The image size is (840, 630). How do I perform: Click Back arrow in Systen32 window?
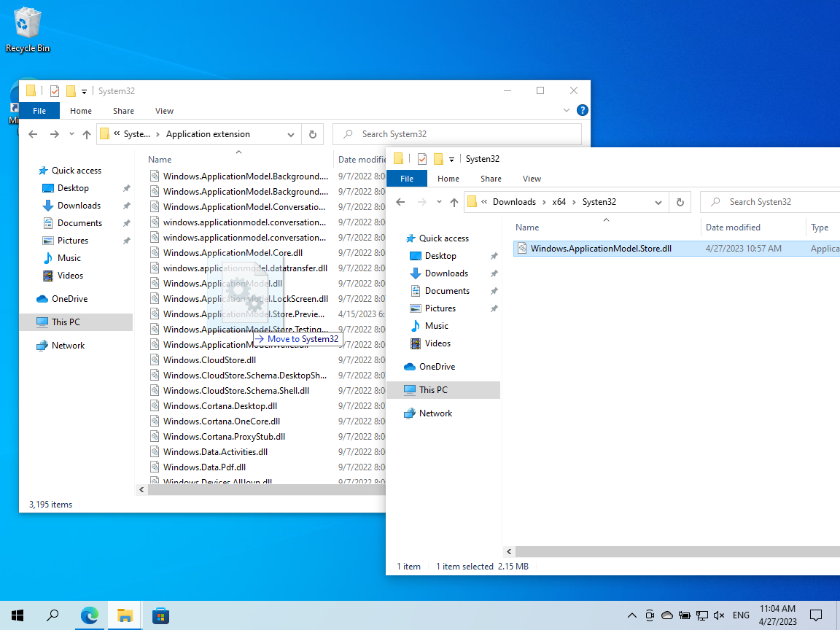[401, 202]
